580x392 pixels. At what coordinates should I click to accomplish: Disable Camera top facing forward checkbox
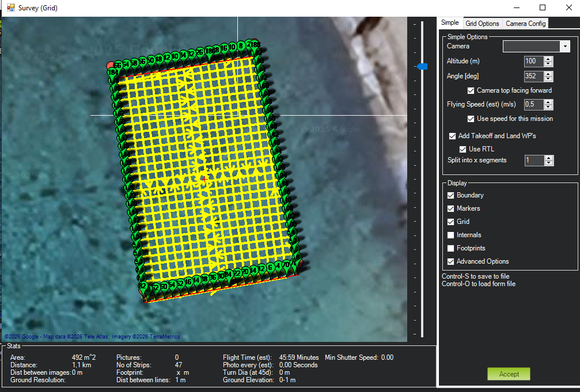[x=471, y=90]
